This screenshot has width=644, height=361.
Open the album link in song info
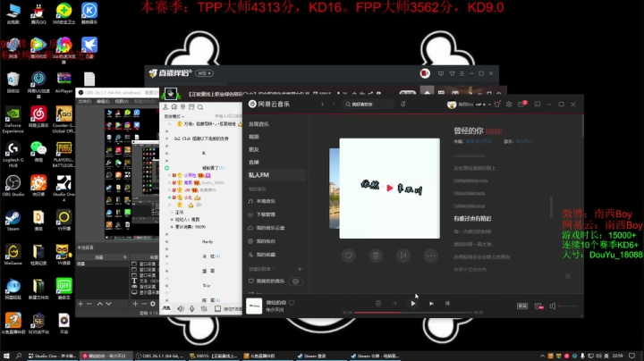click(479, 141)
